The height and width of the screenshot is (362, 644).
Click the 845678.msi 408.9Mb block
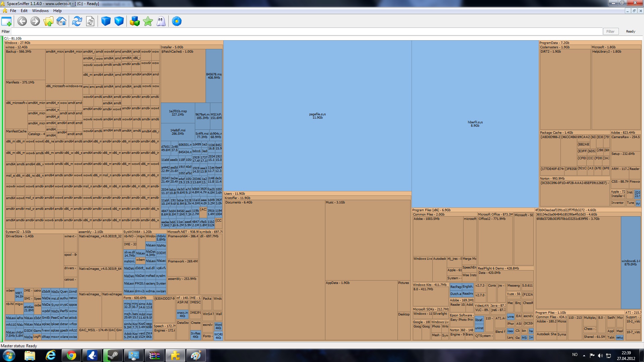(214, 76)
